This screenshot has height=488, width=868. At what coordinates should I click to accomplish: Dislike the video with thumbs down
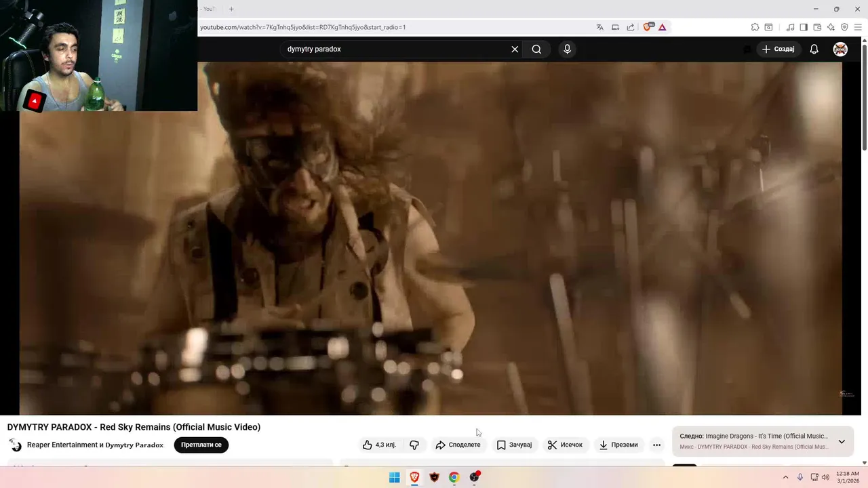pos(414,445)
